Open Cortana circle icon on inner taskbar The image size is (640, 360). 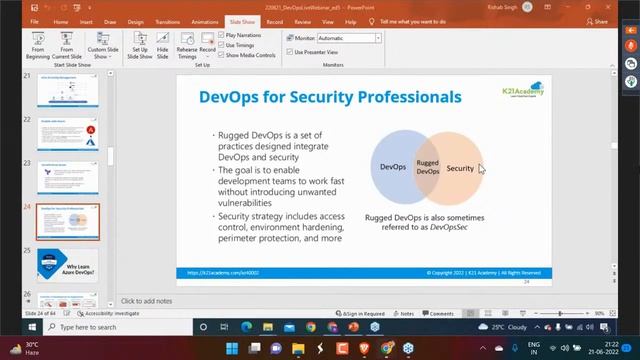click(203, 327)
